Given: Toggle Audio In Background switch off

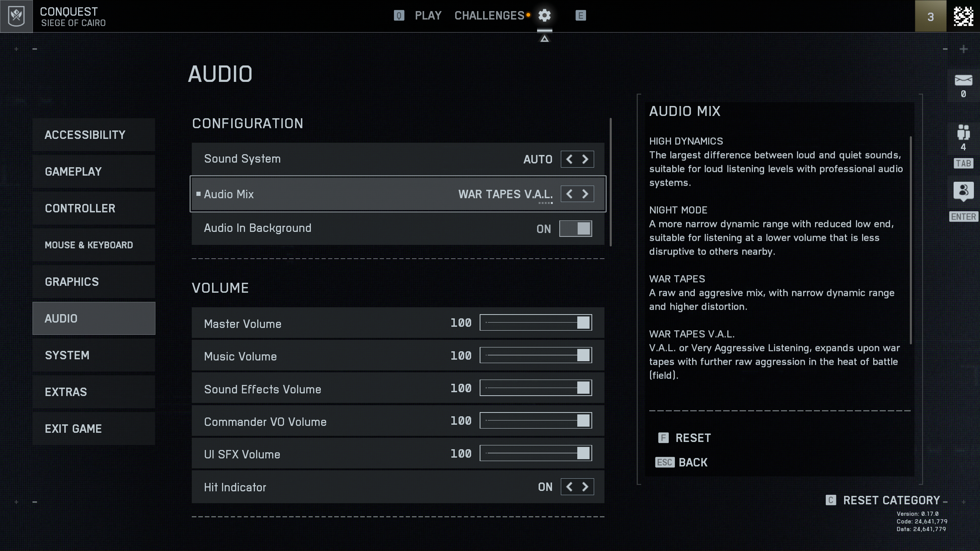Looking at the screenshot, I should pyautogui.click(x=575, y=229).
